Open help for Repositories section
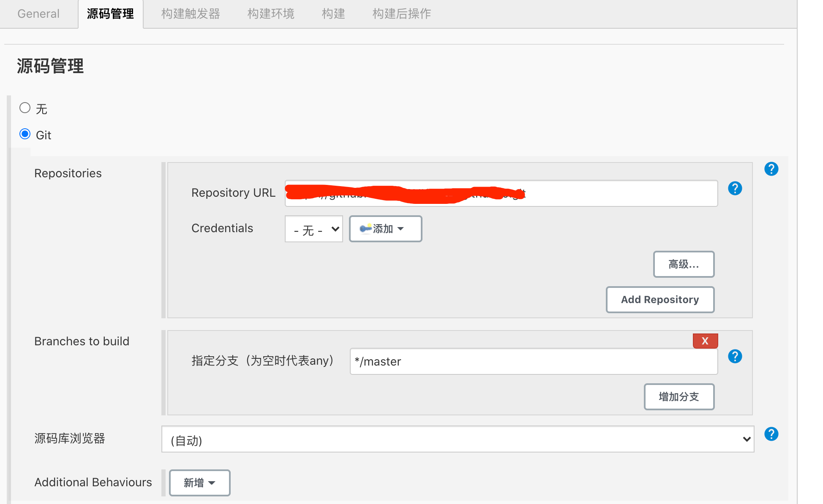This screenshot has height=504, width=823. [x=771, y=169]
